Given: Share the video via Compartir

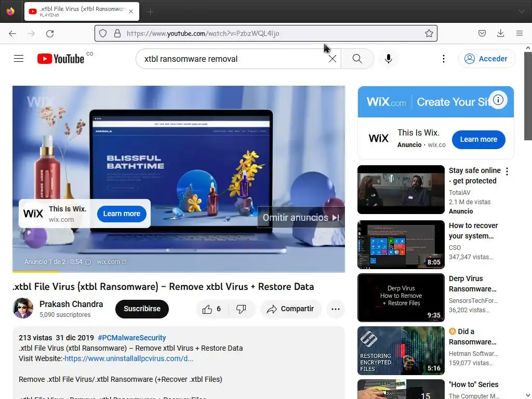Looking at the screenshot, I should coord(290,309).
